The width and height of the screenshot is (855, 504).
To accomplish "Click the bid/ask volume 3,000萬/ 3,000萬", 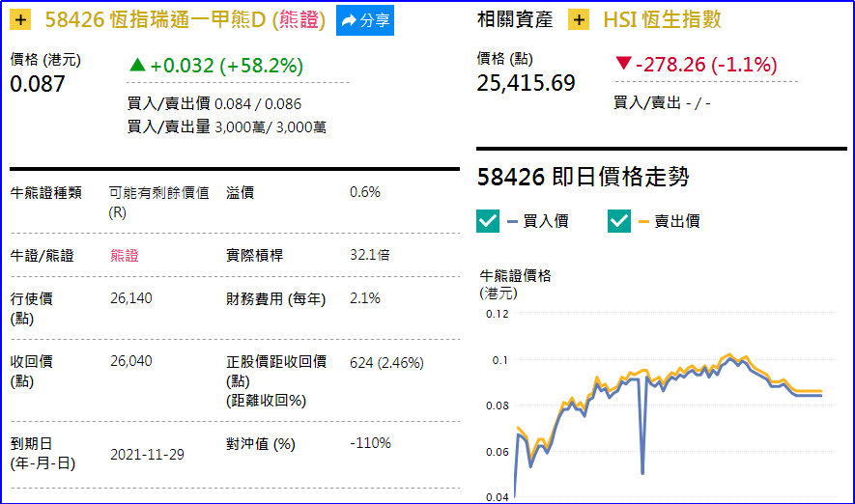I will point(271,126).
